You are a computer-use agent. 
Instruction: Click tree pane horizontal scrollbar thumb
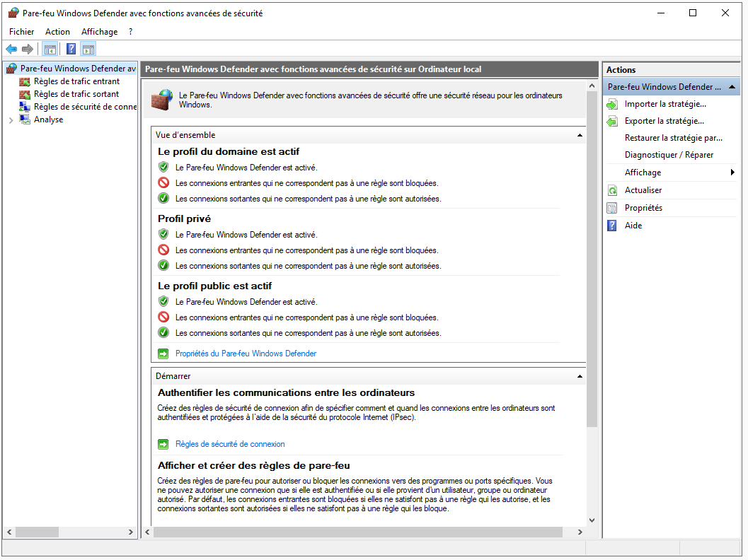(x=38, y=532)
